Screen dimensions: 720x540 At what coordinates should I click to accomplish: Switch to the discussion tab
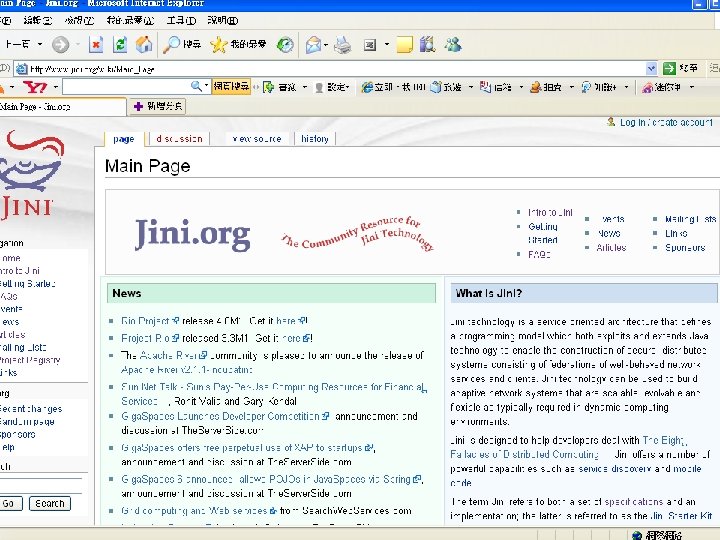click(x=179, y=139)
